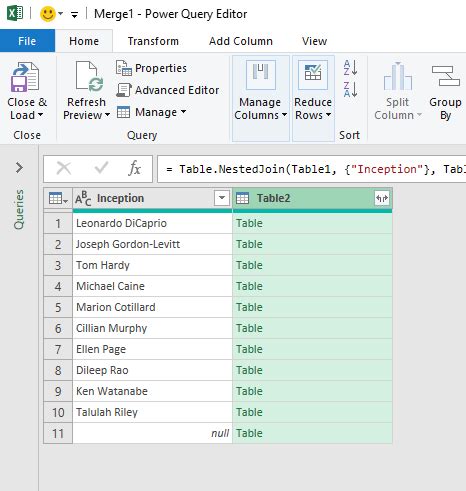Click the Group By button
466x491 pixels.
[445, 91]
